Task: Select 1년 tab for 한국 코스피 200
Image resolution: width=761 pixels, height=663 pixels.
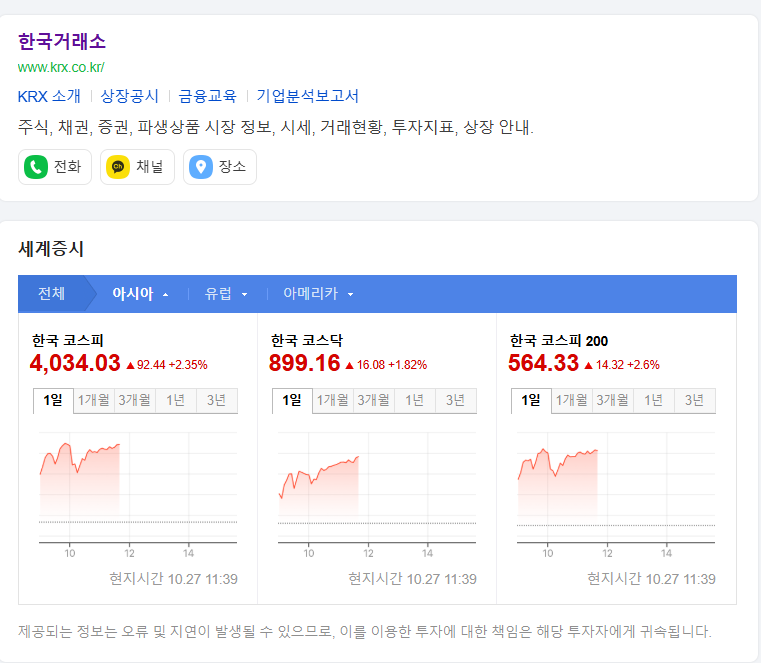Action: pyautogui.click(x=653, y=400)
